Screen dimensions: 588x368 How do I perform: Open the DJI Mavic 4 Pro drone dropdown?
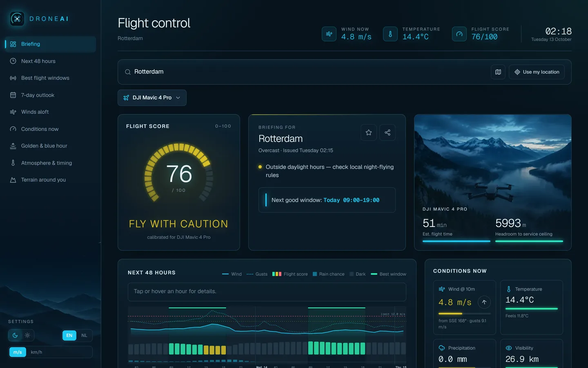coord(152,98)
